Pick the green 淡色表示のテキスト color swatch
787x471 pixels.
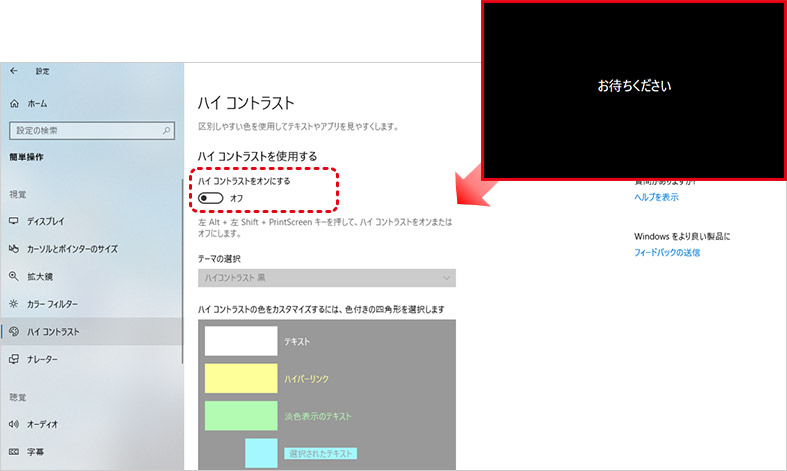(x=241, y=415)
